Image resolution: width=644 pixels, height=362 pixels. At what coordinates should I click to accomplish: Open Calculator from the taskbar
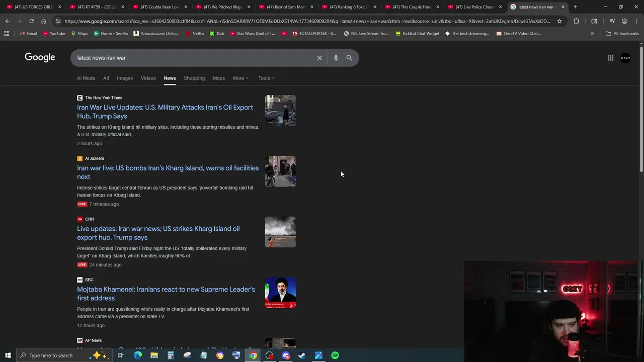tap(171, 355)
